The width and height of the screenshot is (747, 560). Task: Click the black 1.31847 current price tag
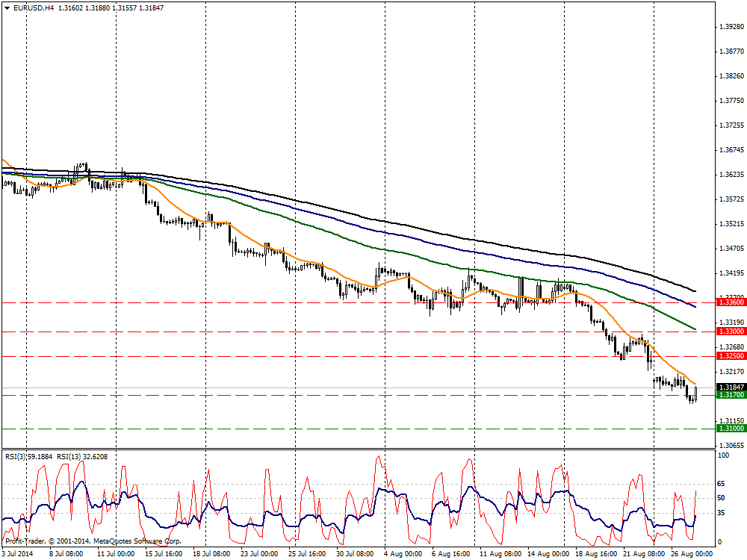click(731, 388)
